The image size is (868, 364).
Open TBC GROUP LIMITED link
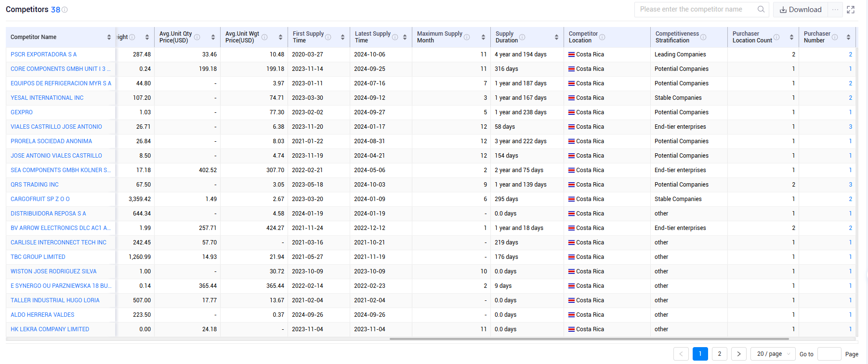[38, 257]
